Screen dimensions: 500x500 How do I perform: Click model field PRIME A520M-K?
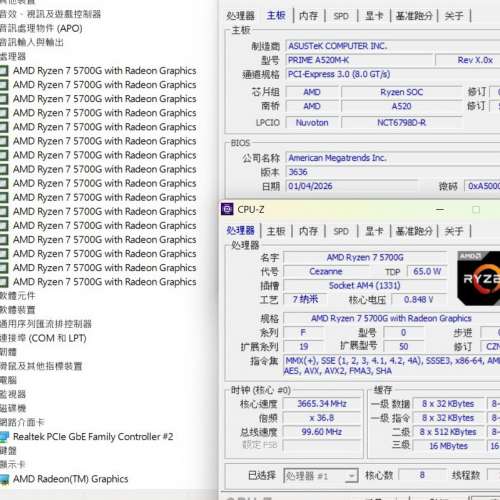360,60
